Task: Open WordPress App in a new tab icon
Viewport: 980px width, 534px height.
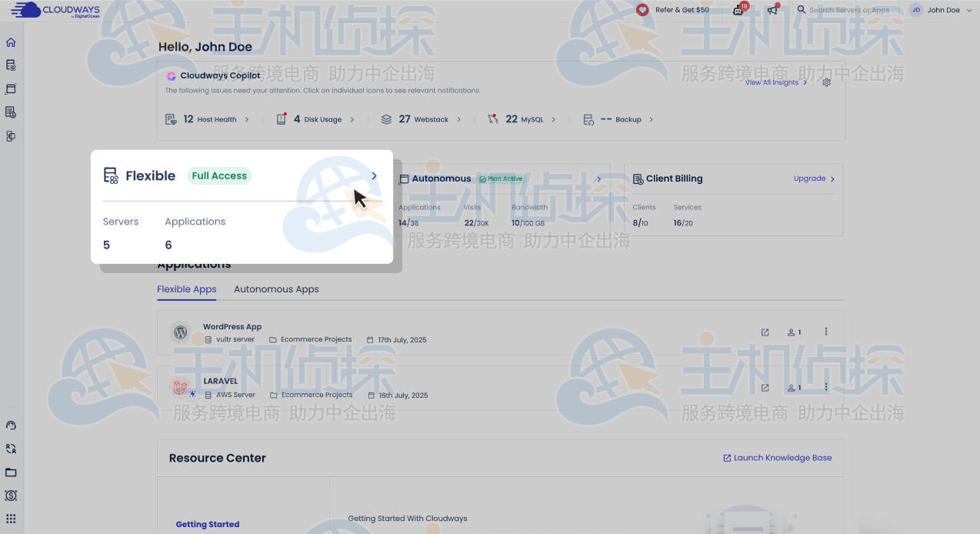Action: [x=765, y=332]
